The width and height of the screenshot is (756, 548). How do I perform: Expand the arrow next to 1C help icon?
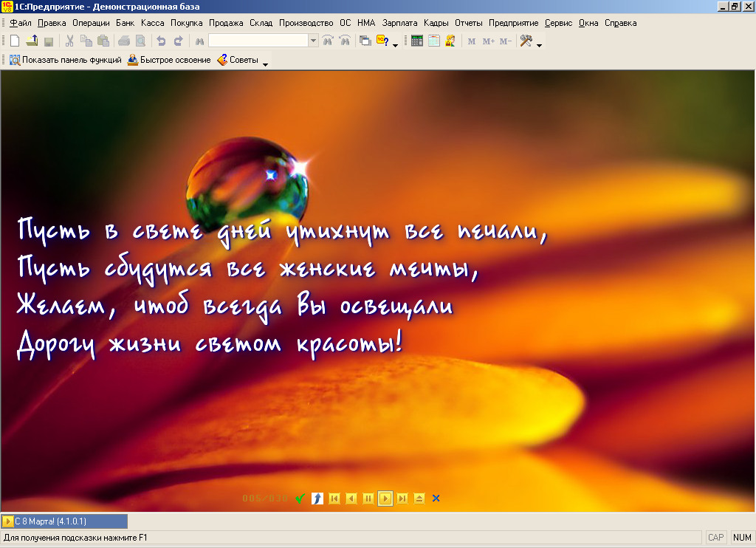click(x=396, y=45)
